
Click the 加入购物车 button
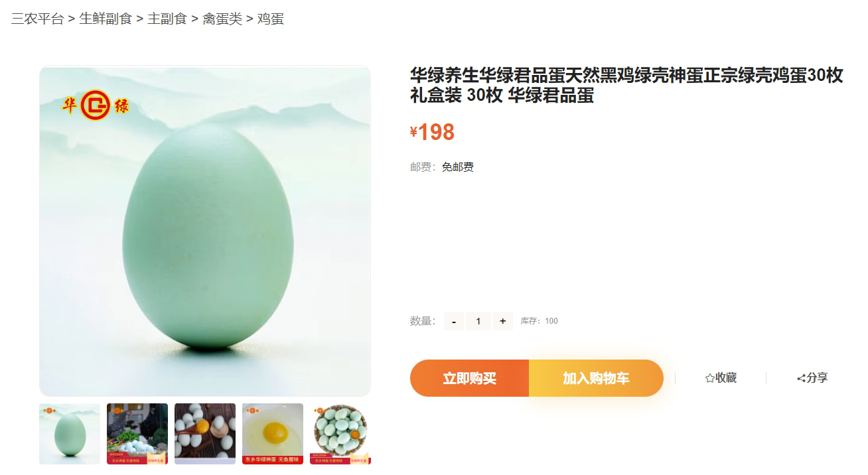[596, 378]
